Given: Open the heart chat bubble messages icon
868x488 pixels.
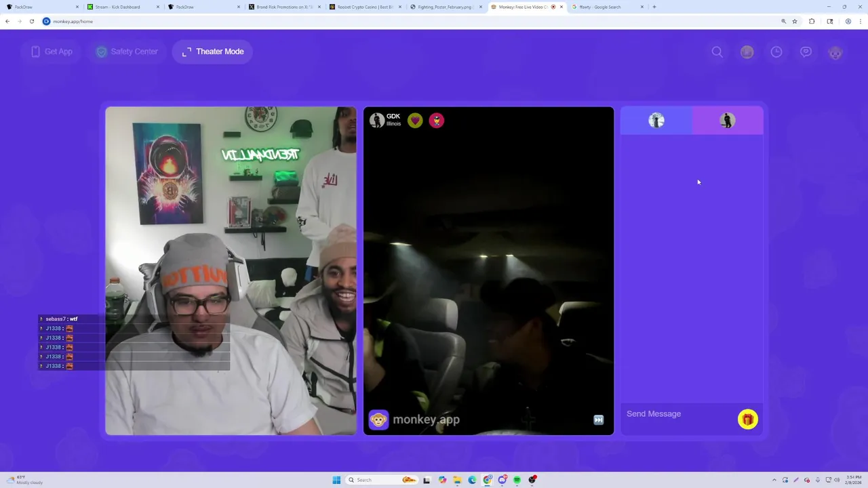Looking at the screenshot, I should 806,52.
